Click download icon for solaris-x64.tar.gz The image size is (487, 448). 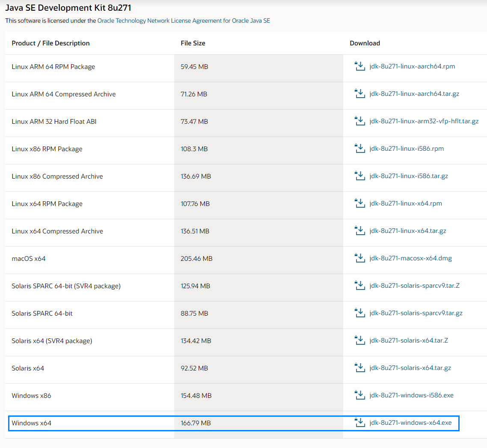coord(359,368)
